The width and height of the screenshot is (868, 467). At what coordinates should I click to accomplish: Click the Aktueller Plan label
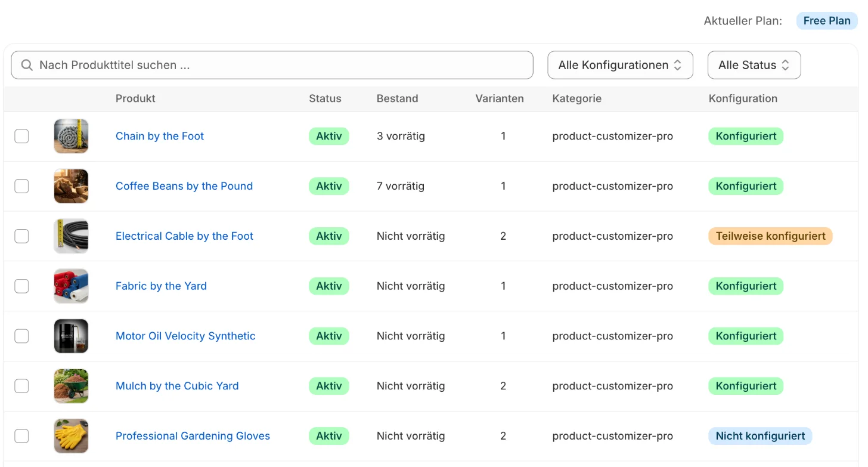point(743,21)
